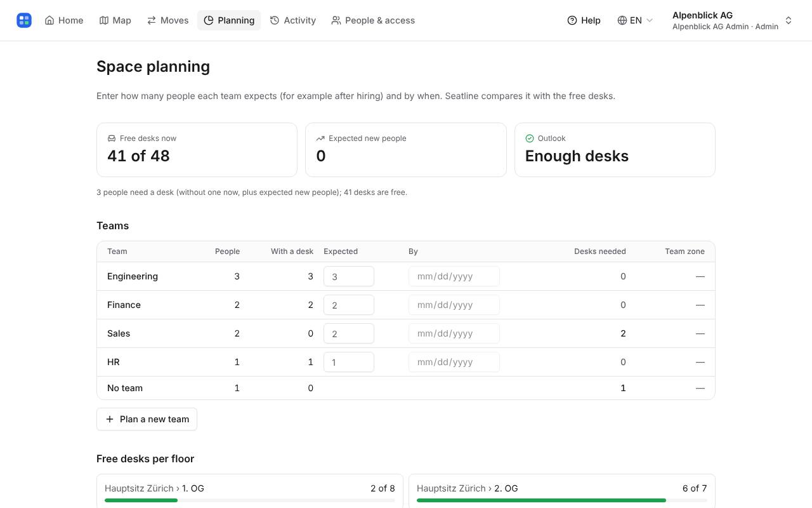Edit the Expected field for Sales
Screen dimensions: 812x508
point(349,333)
